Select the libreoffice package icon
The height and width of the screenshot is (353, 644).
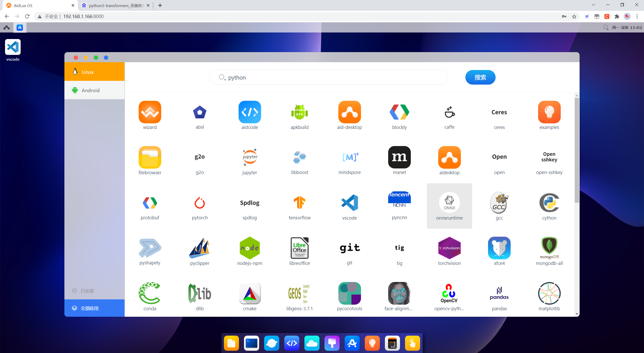point(299,248)
